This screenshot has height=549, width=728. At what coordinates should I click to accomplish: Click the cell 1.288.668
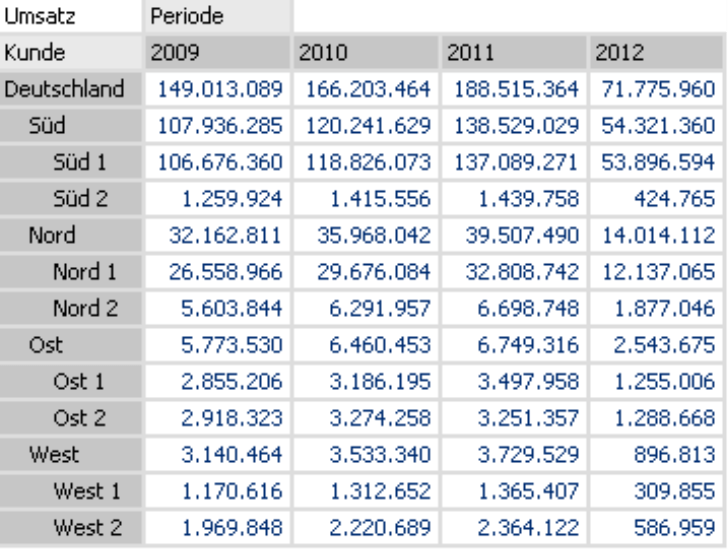656,418
